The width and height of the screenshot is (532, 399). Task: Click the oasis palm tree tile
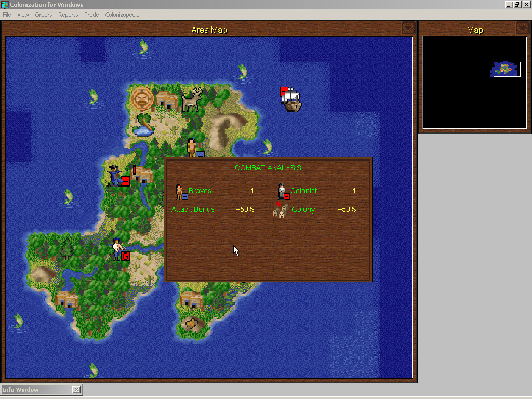[144, 125]
